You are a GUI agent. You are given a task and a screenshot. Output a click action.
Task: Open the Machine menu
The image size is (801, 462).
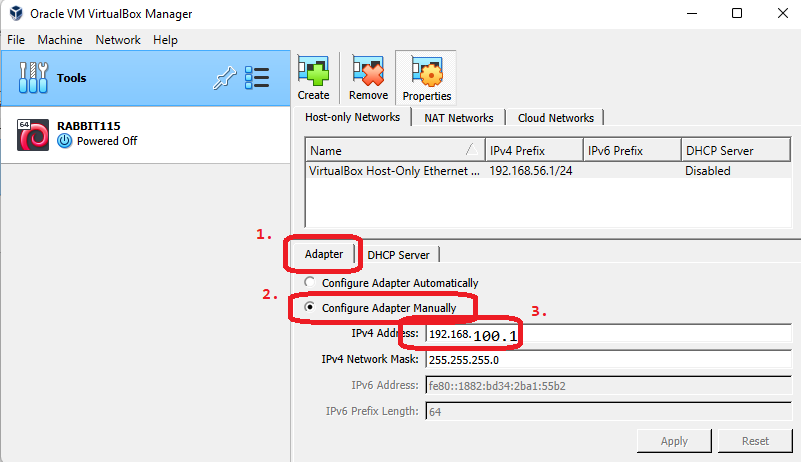coord(60,40)
